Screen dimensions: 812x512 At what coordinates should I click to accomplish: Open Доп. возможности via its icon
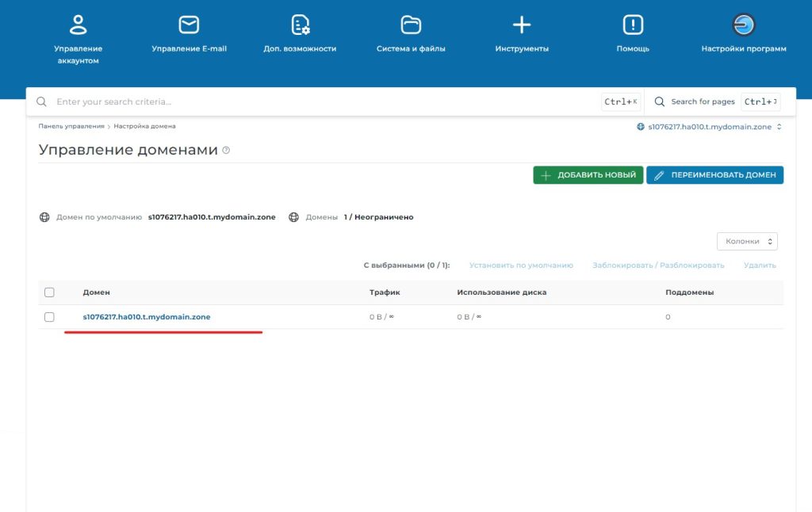click(299, 25)
